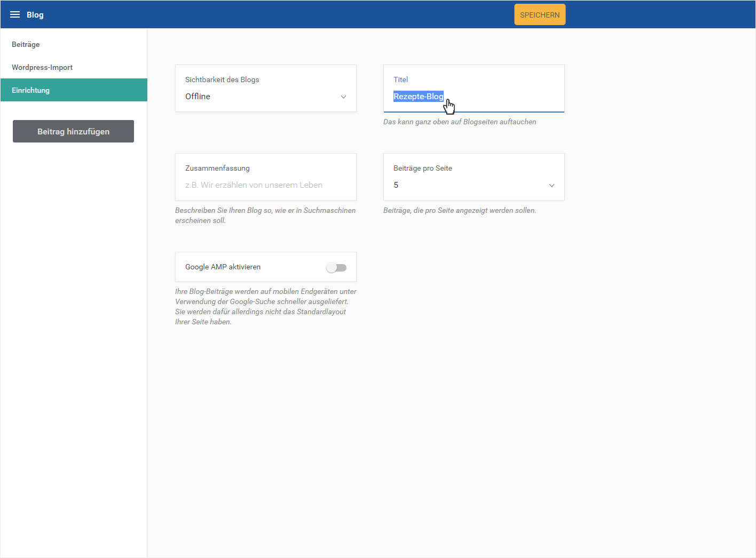Click the hint 'Das kann ganz oben auf Blogseiten auftauchen'
Image resolution: width=756 pixels, height=558 pixels.
(x=460, y=122)
